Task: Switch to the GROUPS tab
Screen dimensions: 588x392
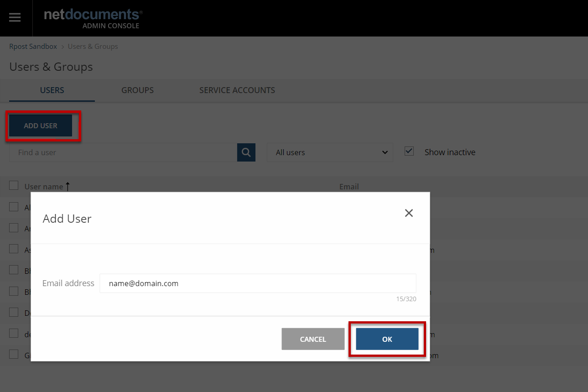Action: pos(137,90)
